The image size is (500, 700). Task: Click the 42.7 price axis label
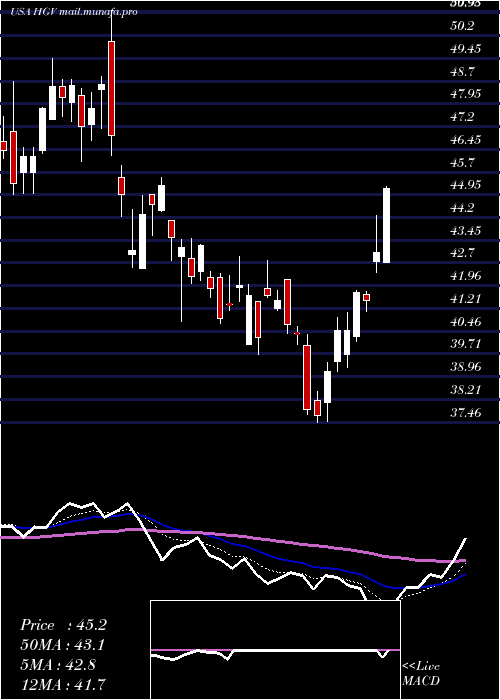(462, 253)
